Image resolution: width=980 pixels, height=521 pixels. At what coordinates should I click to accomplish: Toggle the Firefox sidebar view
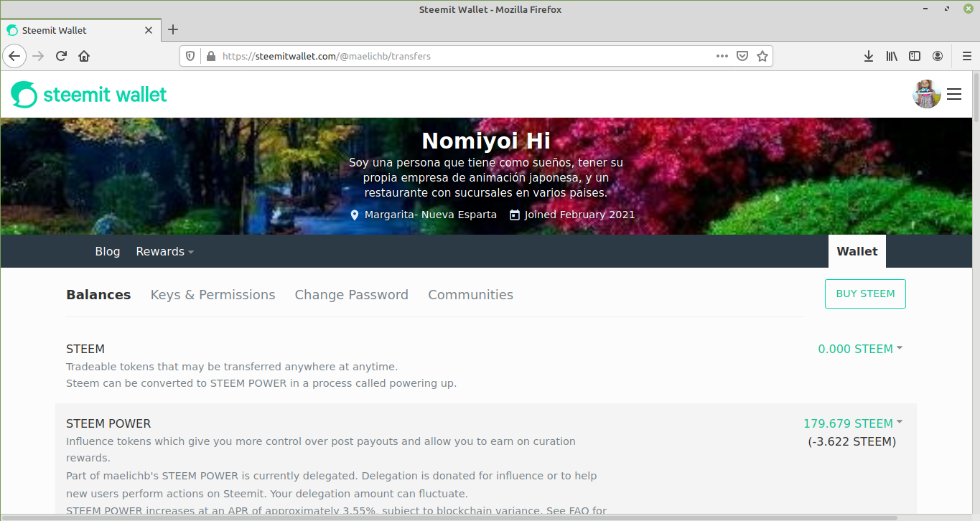click(x=915, y=56)
